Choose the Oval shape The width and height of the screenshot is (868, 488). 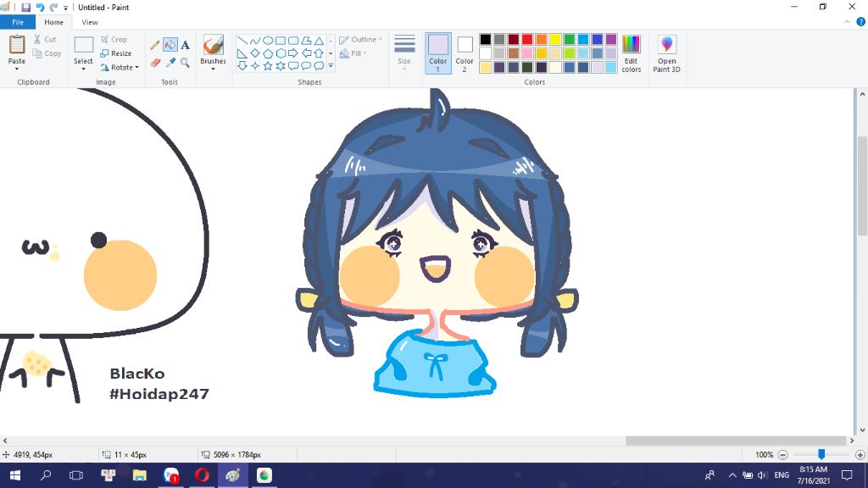pos(267,41)
